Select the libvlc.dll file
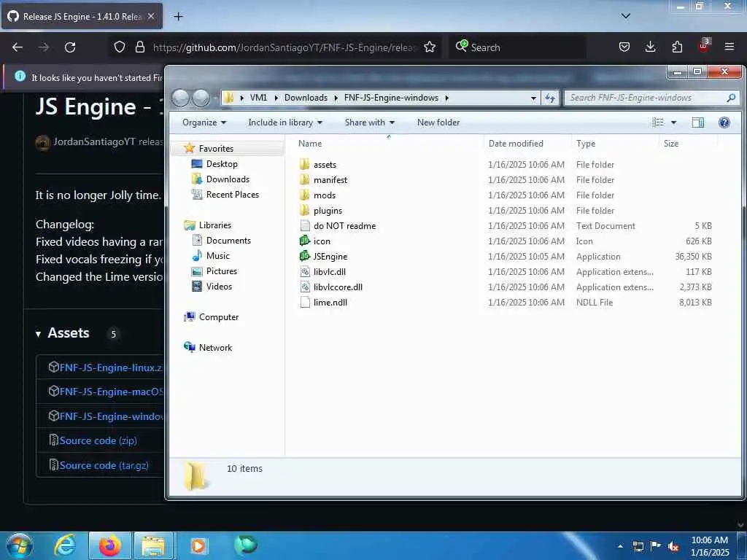This screenshot has width=747, height=560. 329,271
